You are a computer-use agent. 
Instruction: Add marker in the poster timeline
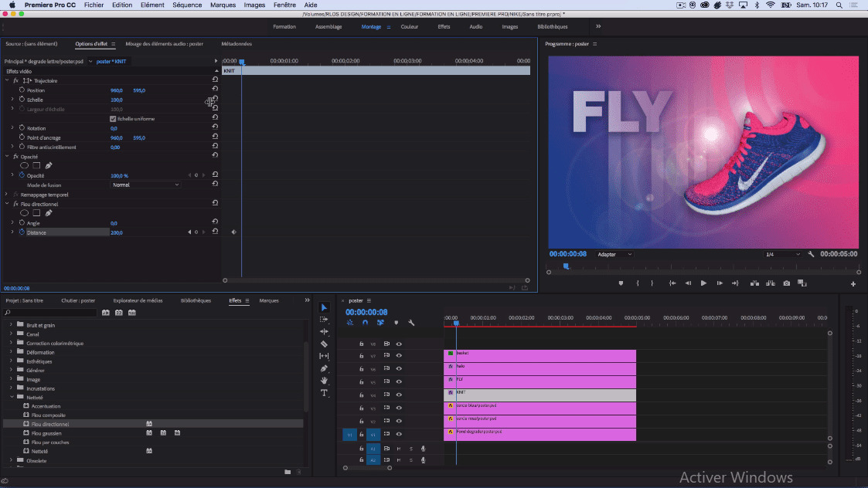coord(397,323)
